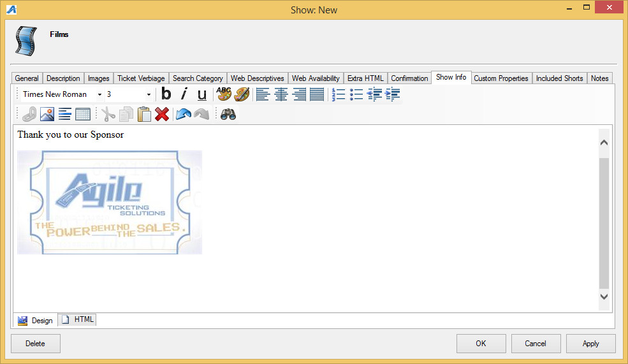
Task: Toggle italic formatting
Action: pyautogui.click(x=184, y=94)
